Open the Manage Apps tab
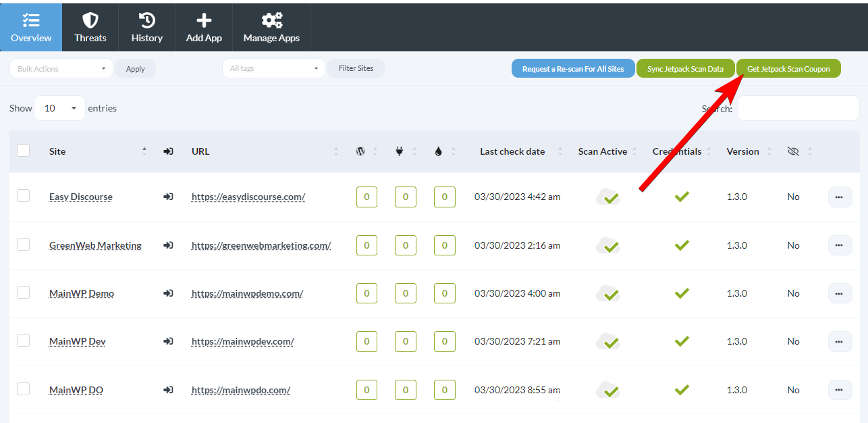The image size is (868, 423). click(x=271, y=27)
